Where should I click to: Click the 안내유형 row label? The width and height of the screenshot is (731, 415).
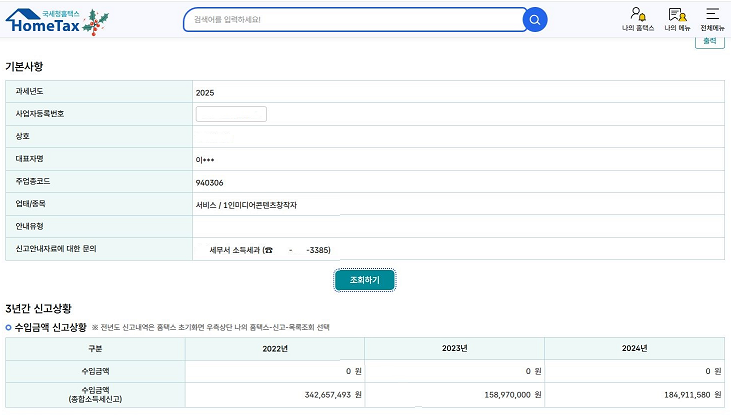point(29,226)
